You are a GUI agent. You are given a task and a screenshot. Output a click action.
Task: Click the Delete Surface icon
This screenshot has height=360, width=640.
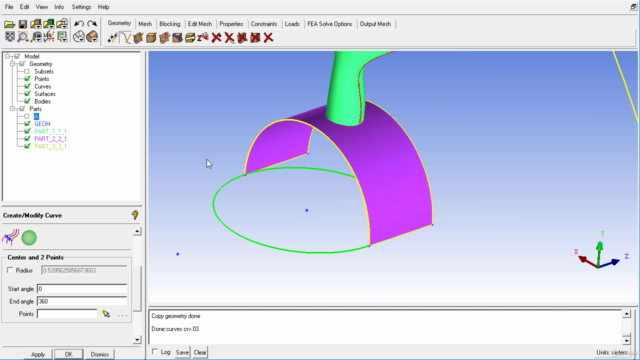pos(242,38)
